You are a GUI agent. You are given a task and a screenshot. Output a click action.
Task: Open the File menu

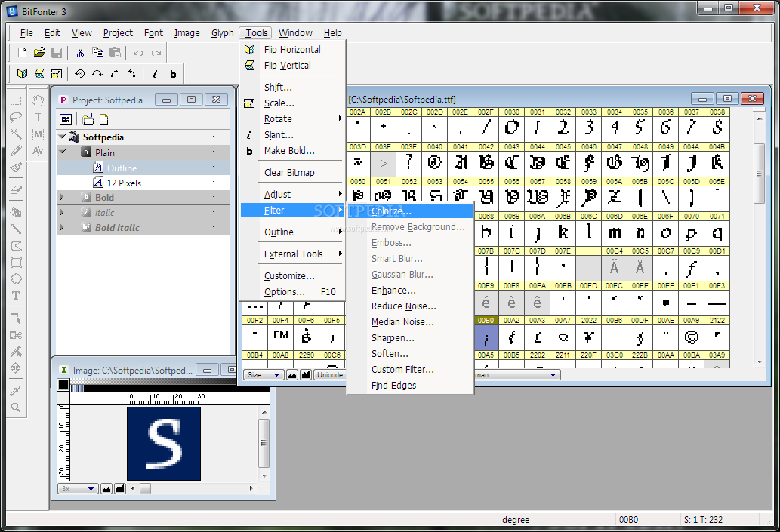tap(26, 32)
